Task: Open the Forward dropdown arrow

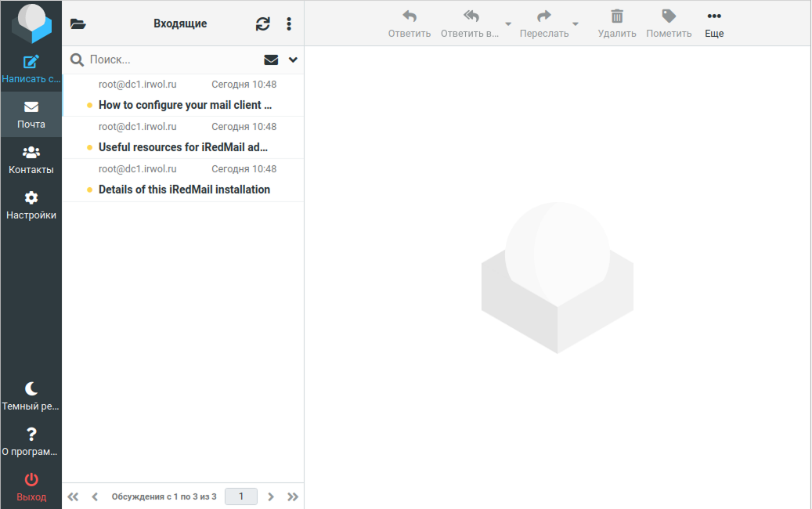Action: point(576,24)
